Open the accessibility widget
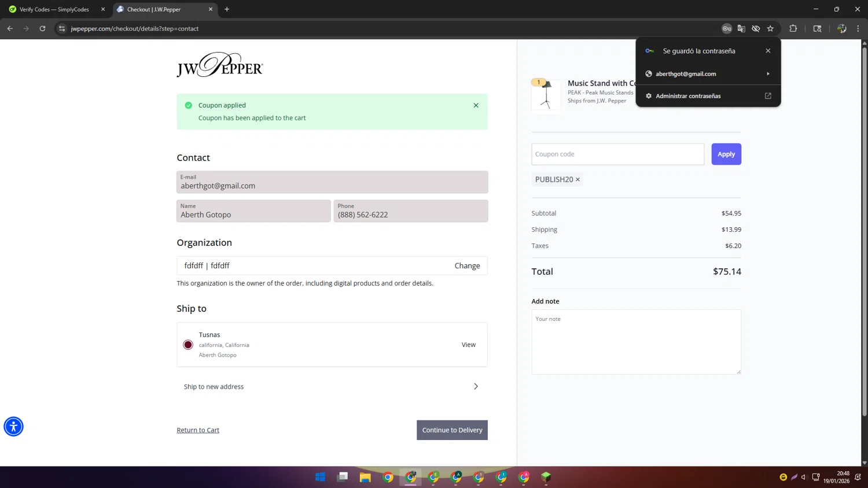 (x=13, y=426)
